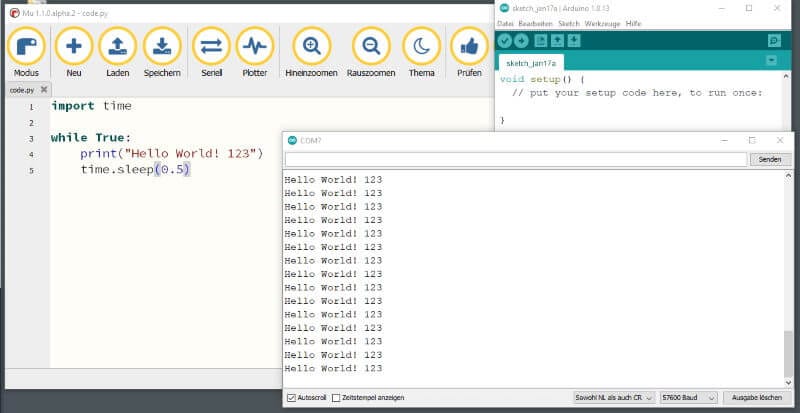Viewport: 800px width, 413px height.
Task: Create a new file with Neu
Action: point(73,46)
